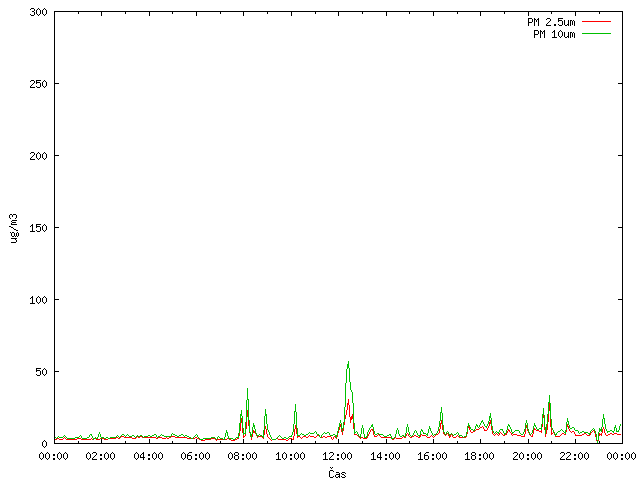Click the 14:00 time label

385,456
